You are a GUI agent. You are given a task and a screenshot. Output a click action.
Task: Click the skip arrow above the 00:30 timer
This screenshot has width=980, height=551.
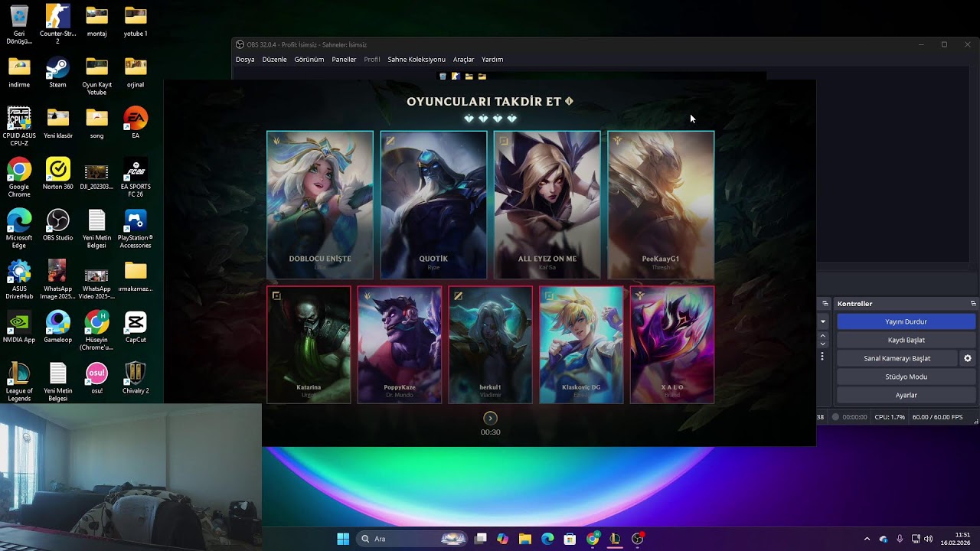pyautogui.click(x=491, y=418)
